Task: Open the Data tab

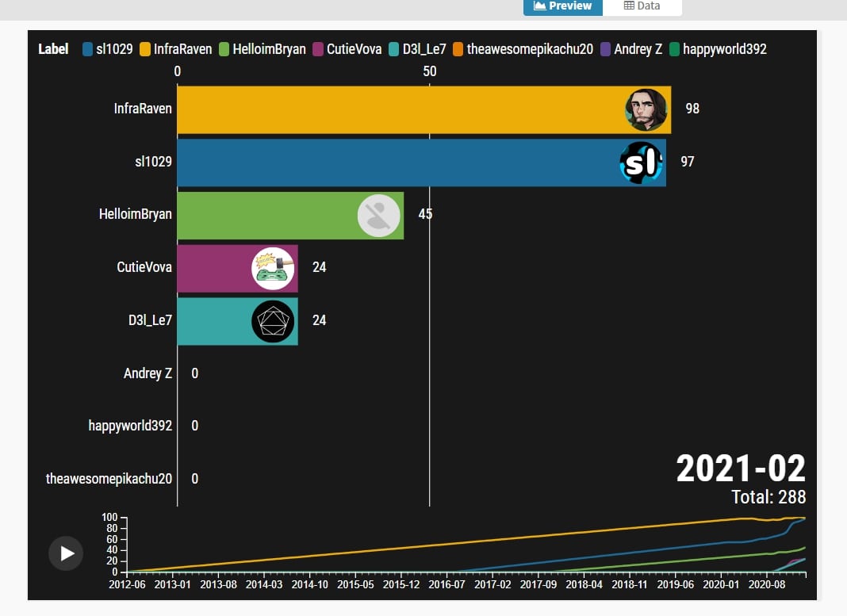Action: click(642, 6)
